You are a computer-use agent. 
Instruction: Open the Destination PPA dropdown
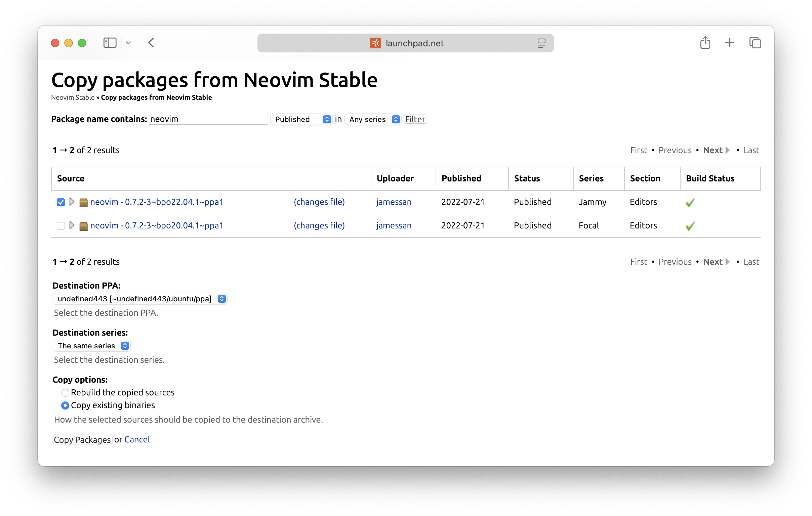click(x=140, y=299)
